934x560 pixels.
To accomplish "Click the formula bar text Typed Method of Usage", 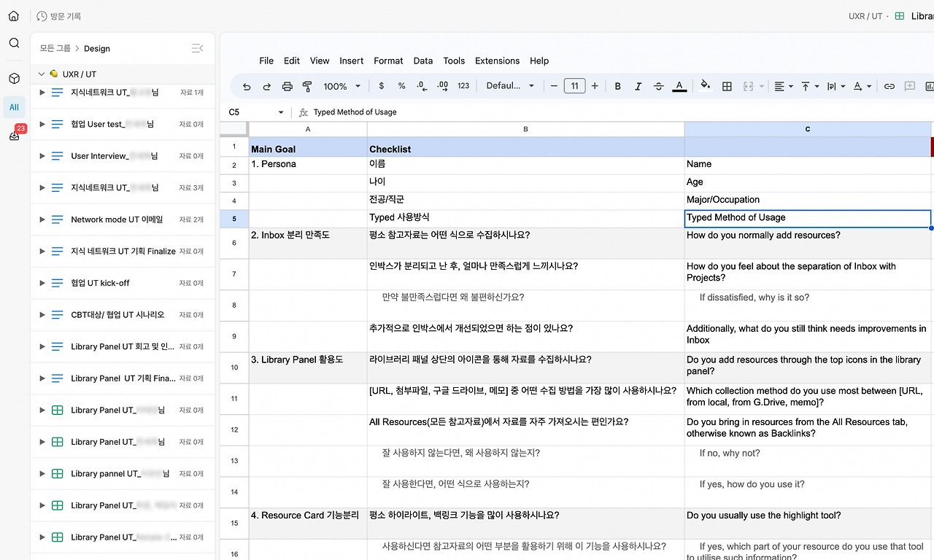I will click(x=355, y=112).
